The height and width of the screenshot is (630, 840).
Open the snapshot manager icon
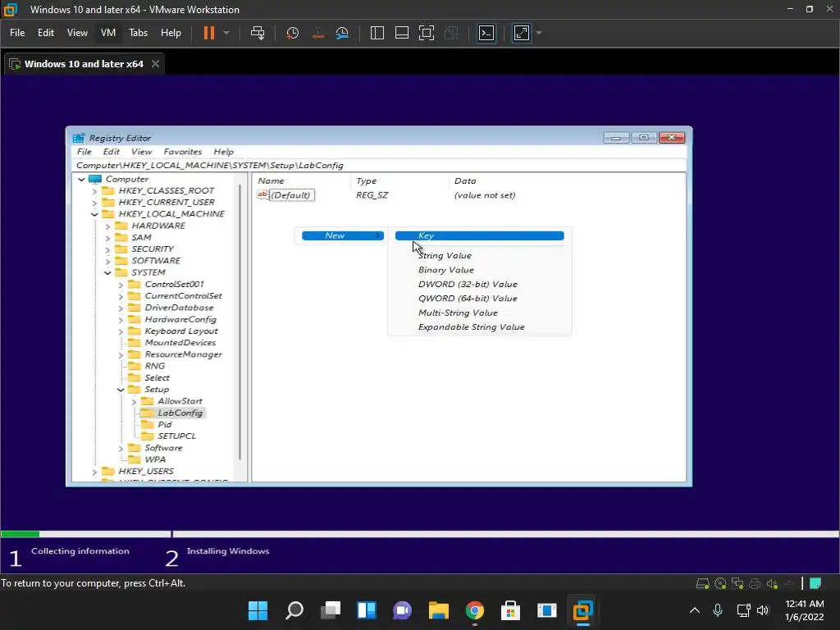(342, 33)
